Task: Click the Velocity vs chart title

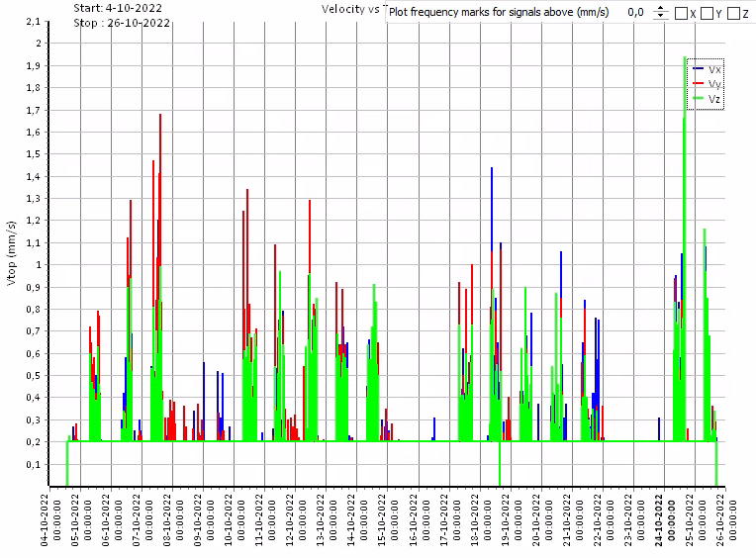Action: click(350, 8)
